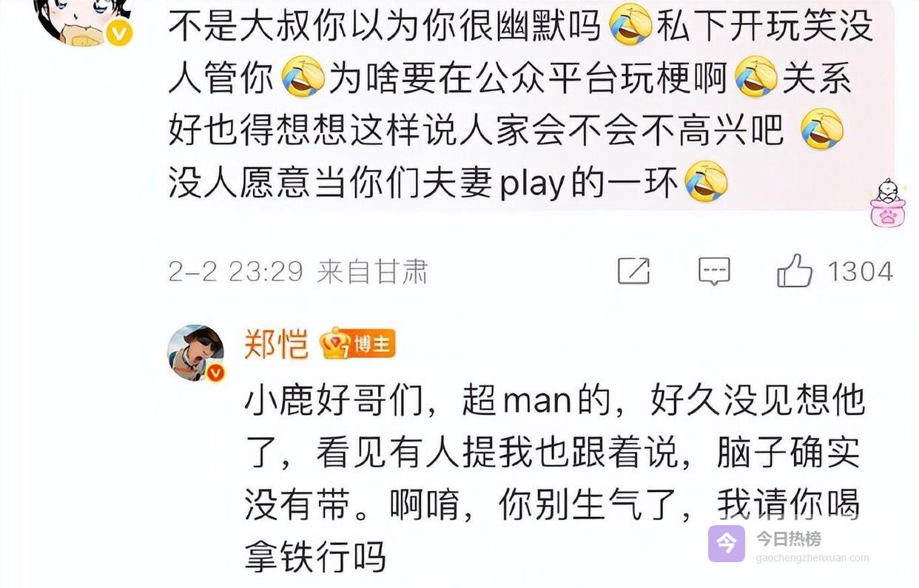919x588 pixels.
Task: Tap the thumbs-up like icon
Action: click(x=795, y=271)
